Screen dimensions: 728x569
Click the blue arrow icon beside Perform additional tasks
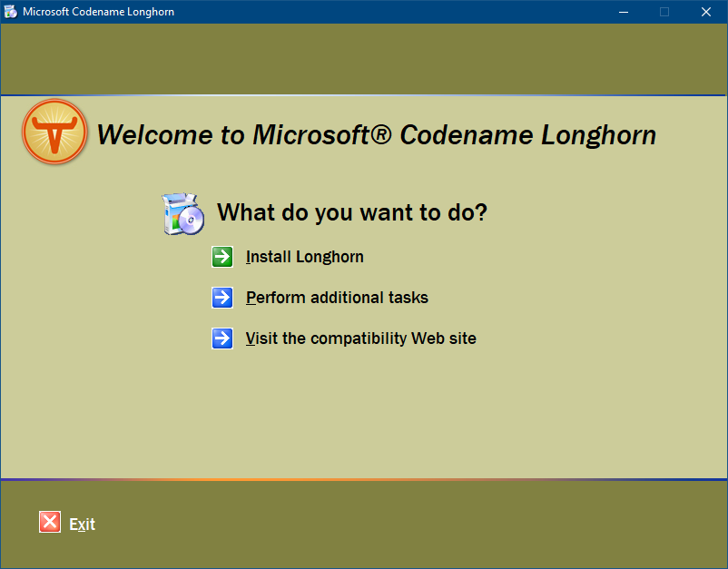[x=222, y=298]
